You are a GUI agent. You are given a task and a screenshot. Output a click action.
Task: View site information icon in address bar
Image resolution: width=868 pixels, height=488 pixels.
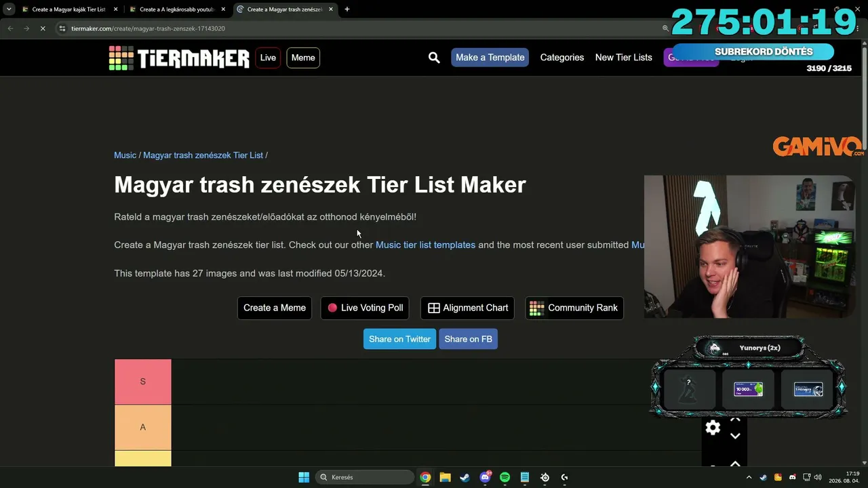(x=62, y=28)
